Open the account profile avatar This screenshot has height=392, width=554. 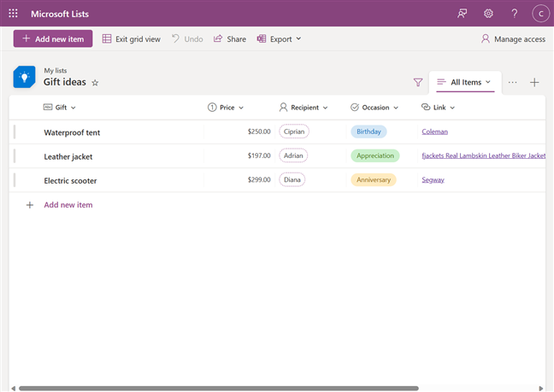tap(540, 14)
